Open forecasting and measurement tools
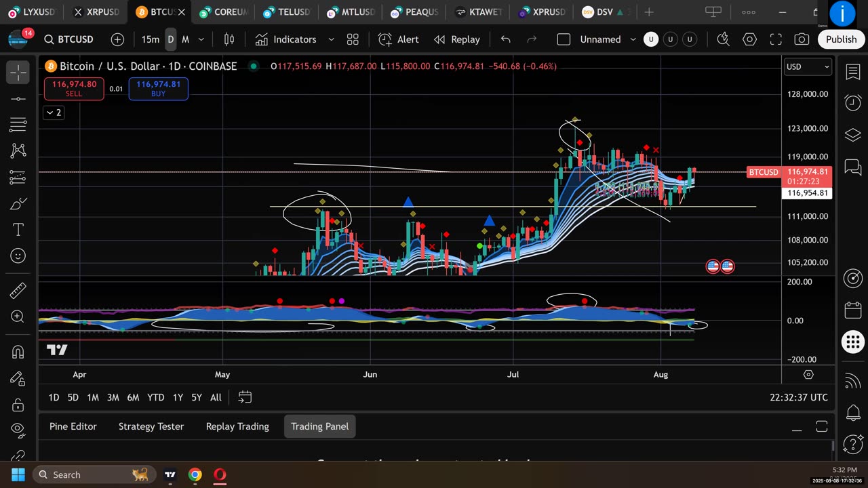 (18, 177)
